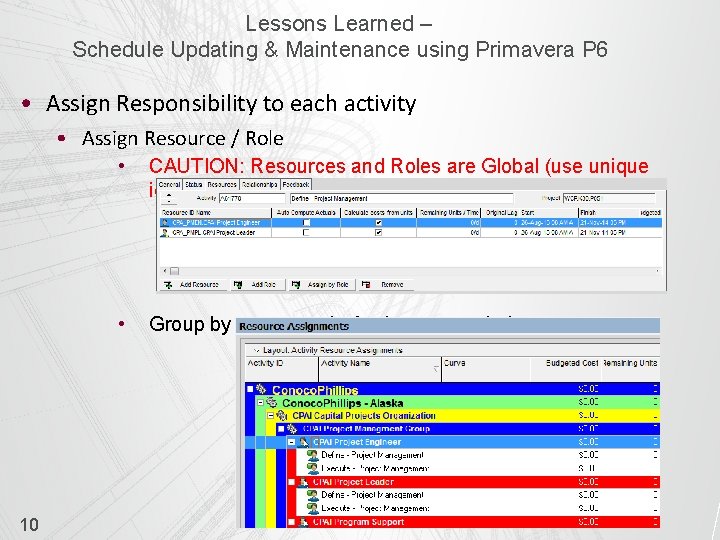
Task: Open the Layout: Activity Resource Assignments dropdown
Action: pos(257,350)
